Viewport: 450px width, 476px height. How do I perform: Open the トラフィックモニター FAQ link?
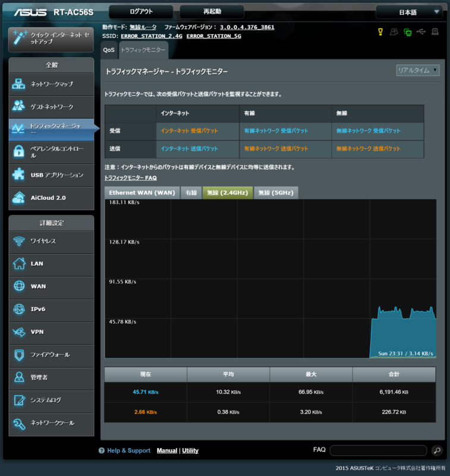tap(131, 178)
